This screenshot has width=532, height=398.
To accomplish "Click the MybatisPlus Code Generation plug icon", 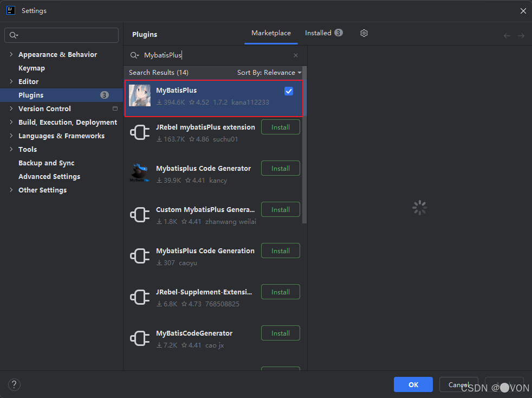I will (x=140, y=256).
